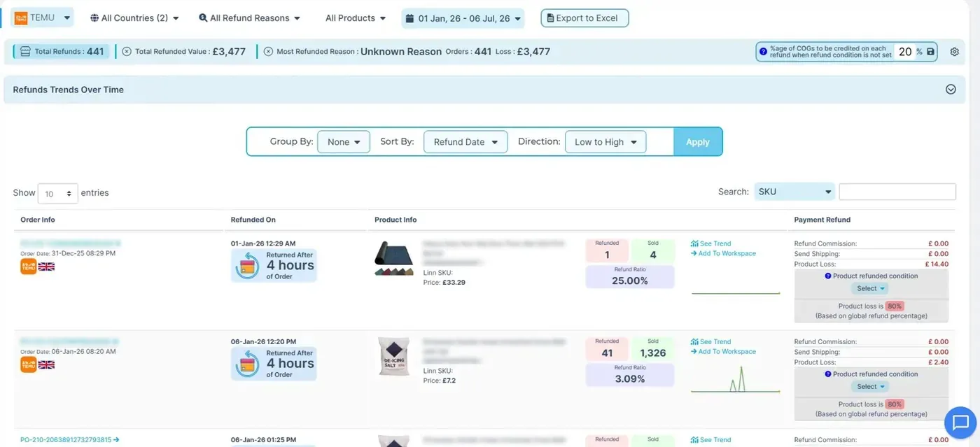Screen dimensions: 980x447
Task: Click the Payment Refund column header
Action: (x=822, y=220)
